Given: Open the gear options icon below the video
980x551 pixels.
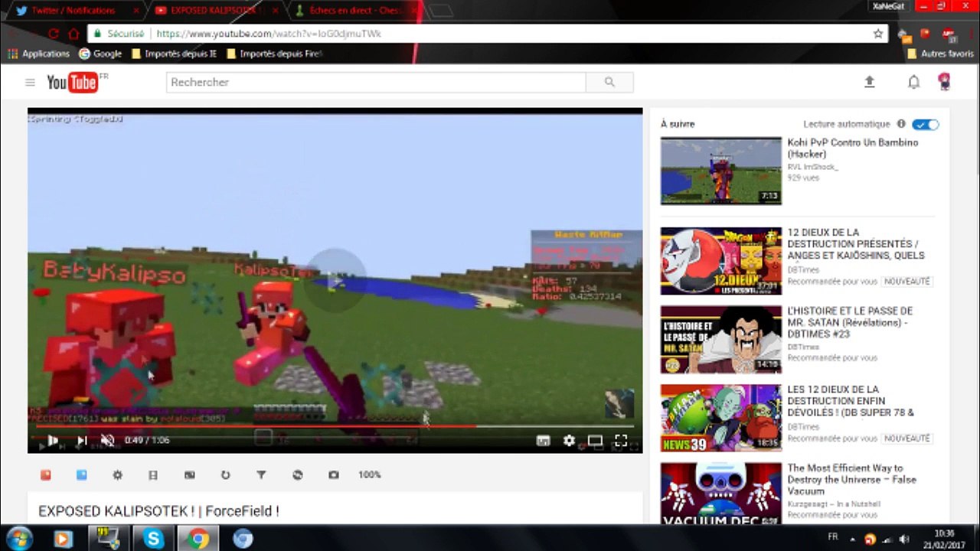Looking at the screenshot, I should (117, 474).
